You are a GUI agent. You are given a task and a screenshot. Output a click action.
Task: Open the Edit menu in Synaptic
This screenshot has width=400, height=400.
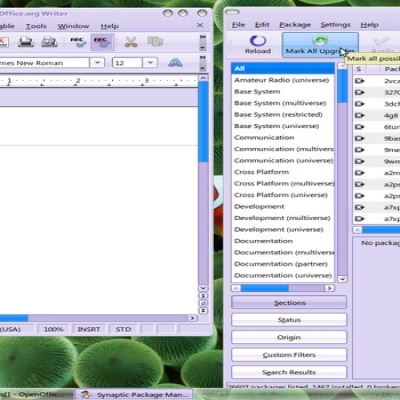[x=262, y=25]
